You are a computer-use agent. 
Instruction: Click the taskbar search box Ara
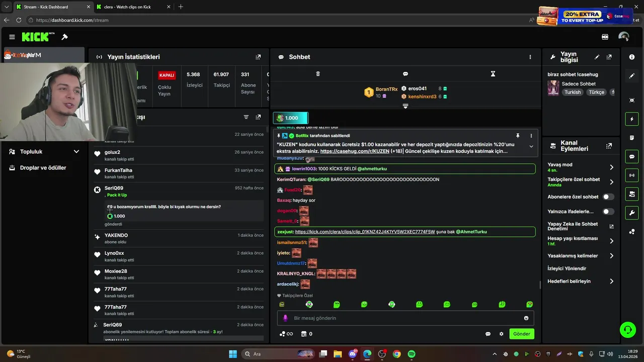pyautogui.click(x=278, y=354)
